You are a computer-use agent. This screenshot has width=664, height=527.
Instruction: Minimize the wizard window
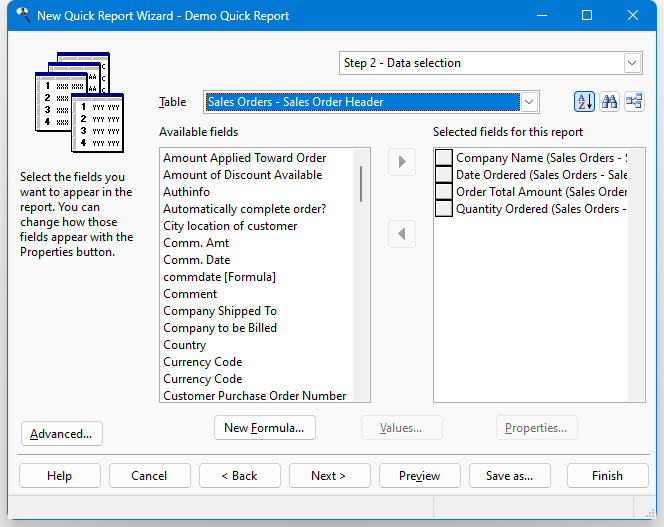[x=542, y=16]
